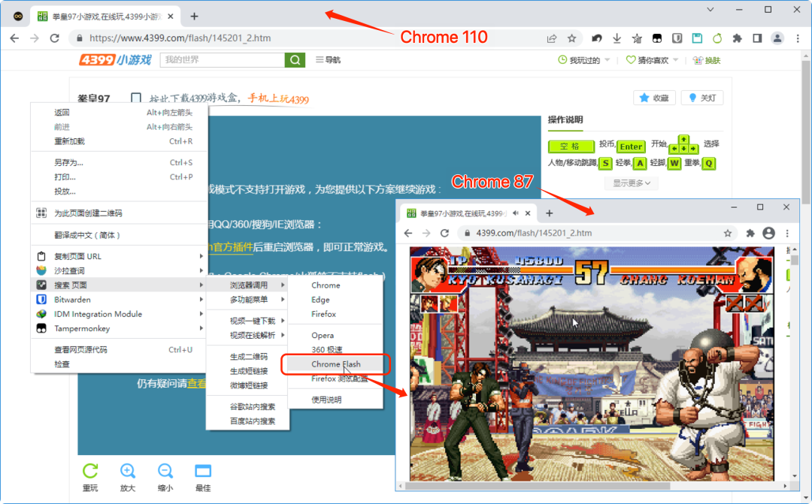This screenshot has height=504, width=812.
Task: Click the bookmark star in Chrome 87 window
Action: tap(728, 234)
